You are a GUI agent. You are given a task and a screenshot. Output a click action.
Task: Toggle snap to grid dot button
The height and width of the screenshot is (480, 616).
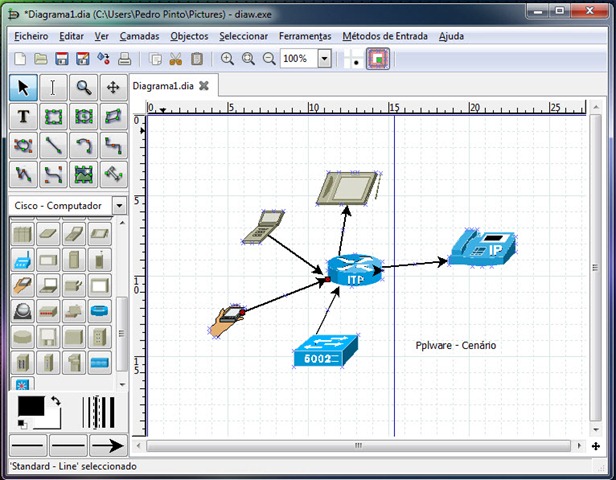click(355, 59)
